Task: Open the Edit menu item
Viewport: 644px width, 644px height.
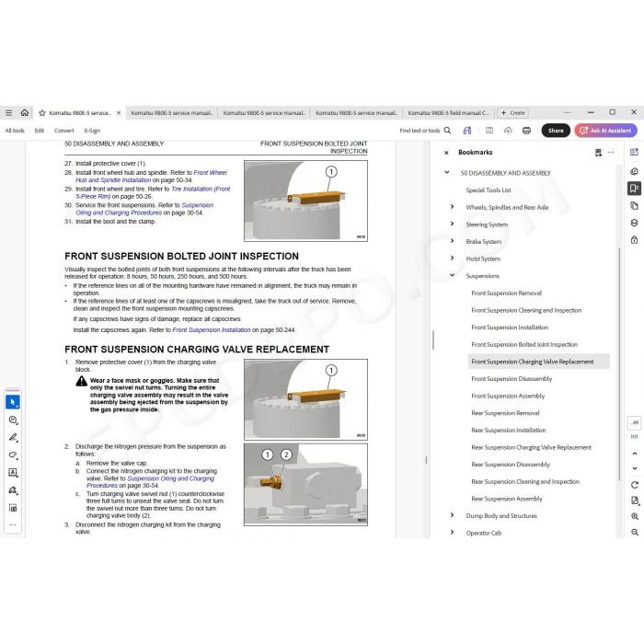Action: 39,131
